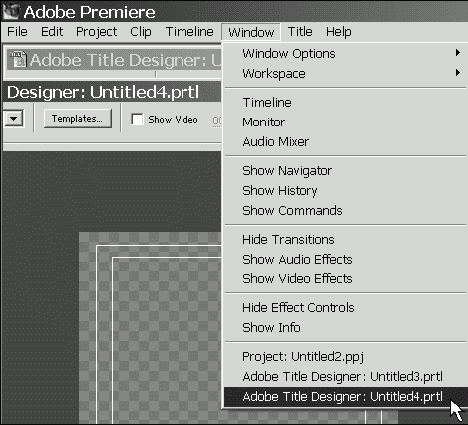Image resolution: width=468 pixels, height=425 pixels.
Task: Select Hide Transitions
Action: [345, 240]
